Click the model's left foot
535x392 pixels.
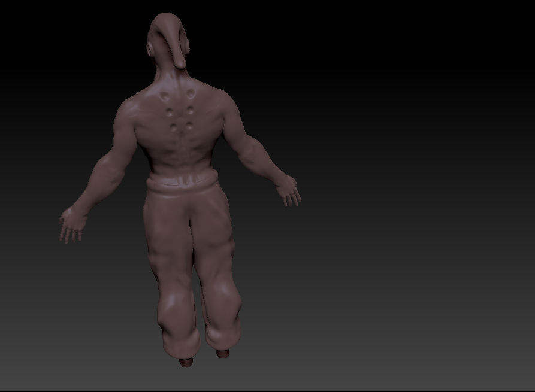tap(186, 362)
